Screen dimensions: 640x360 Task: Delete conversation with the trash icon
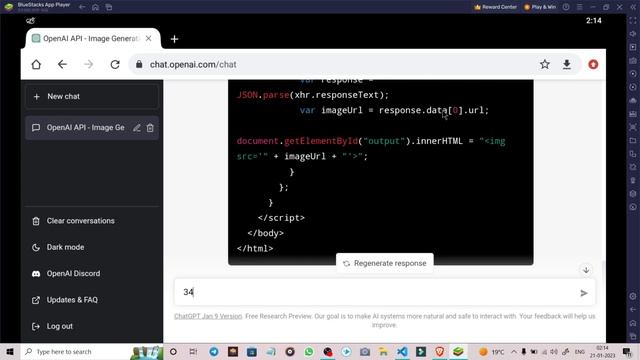[x=150, y=128]
